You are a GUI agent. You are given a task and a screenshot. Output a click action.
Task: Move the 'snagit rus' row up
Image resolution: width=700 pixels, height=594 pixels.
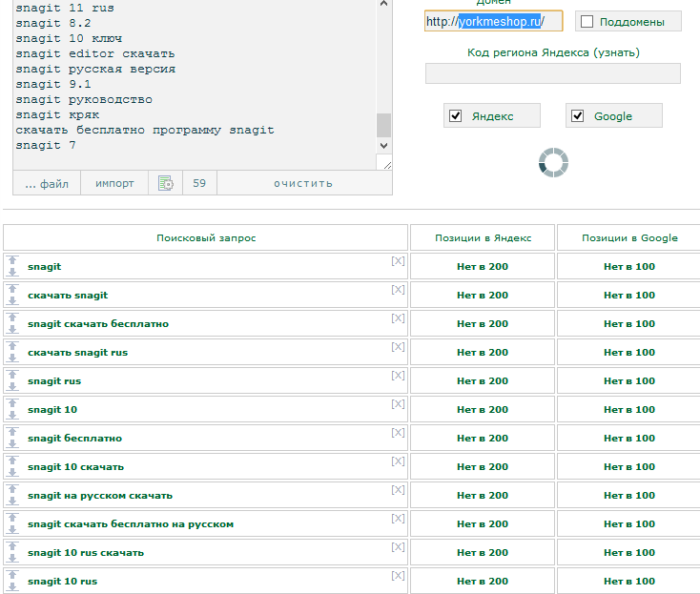click(x=12, y=374)
